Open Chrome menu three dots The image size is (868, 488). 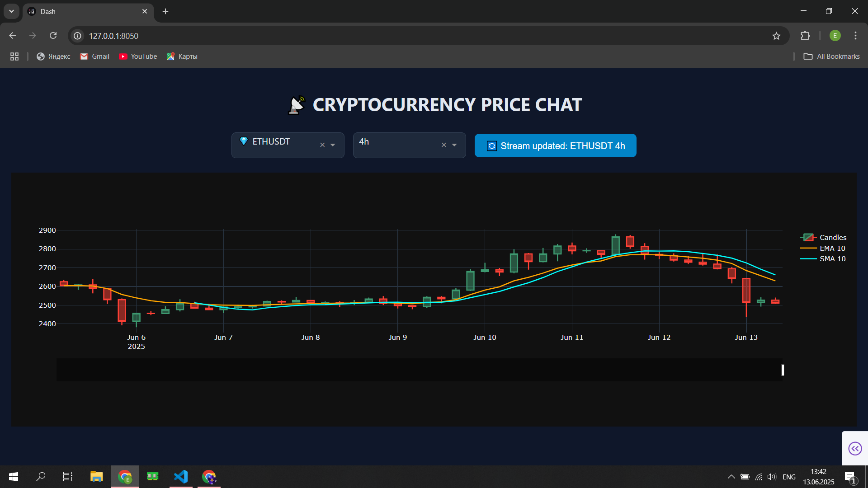(855, 36)
